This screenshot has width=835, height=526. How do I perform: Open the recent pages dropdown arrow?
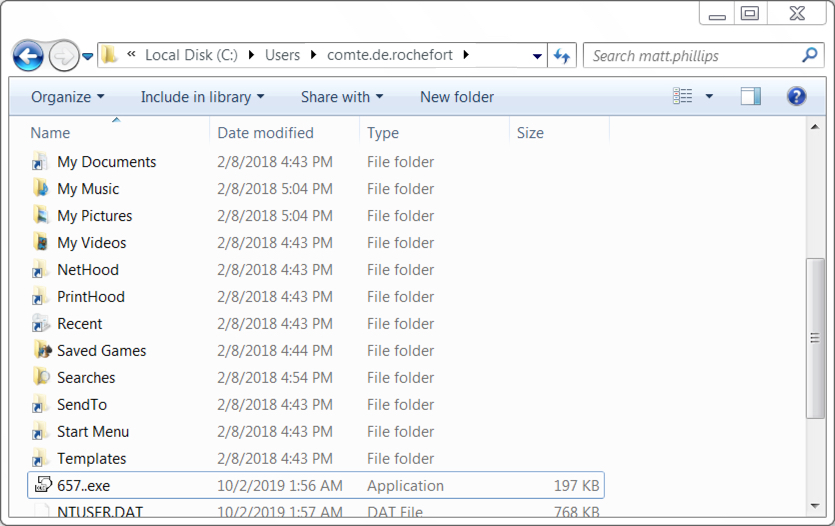point(88,56)
